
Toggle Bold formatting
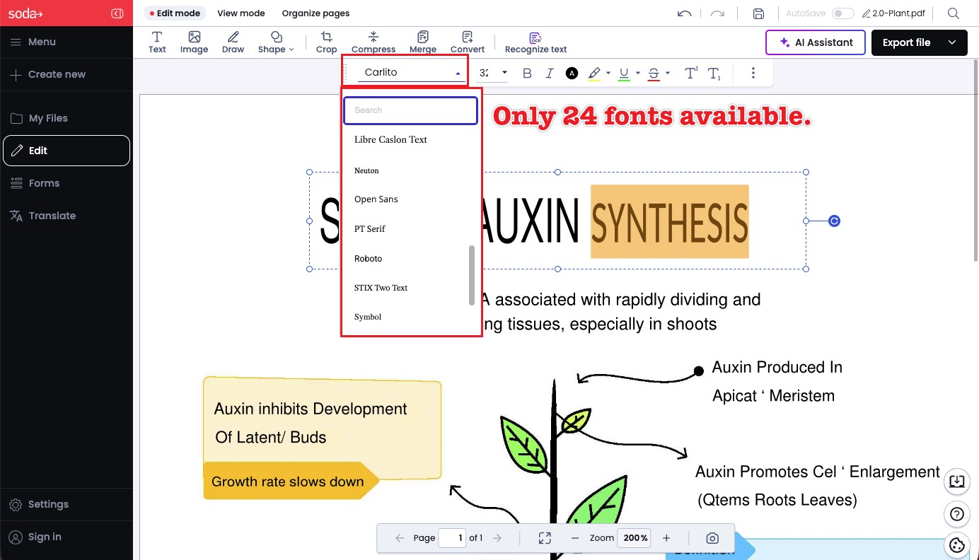(527, 73)
